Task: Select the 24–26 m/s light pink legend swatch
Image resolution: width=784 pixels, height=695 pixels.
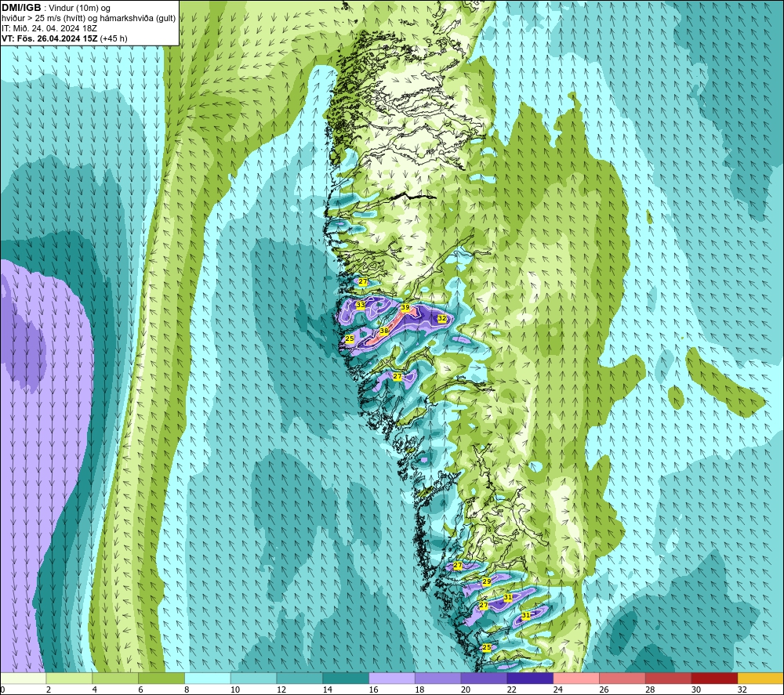Action: click(x=576, y=678)
